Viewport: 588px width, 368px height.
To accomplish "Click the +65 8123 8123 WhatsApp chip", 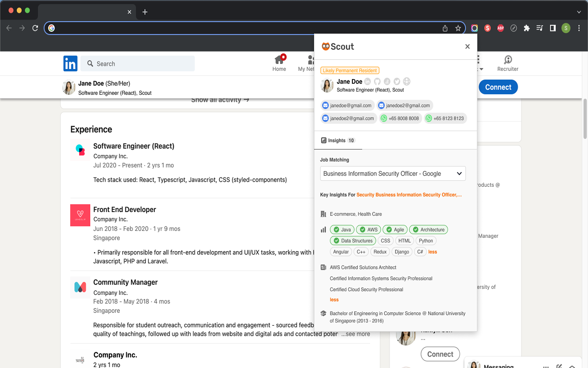I will [x=445, y=118].
